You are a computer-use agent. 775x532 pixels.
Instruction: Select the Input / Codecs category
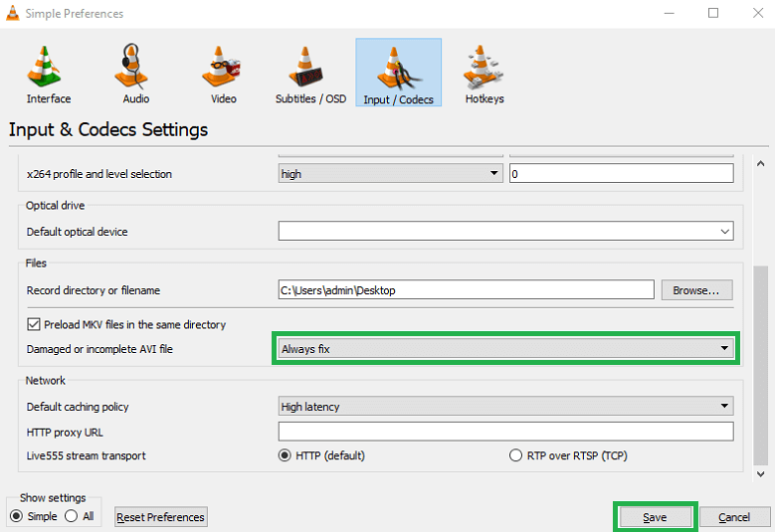tap(398, 73)
